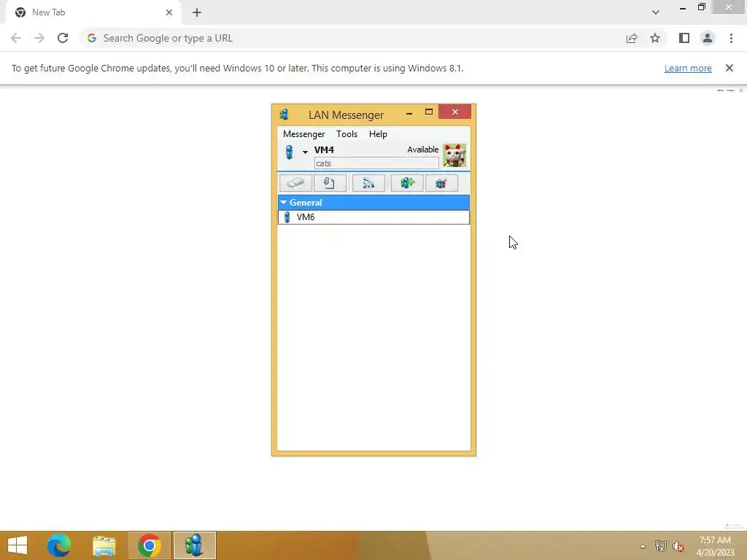This screenshot has height=560, width=747.
Task: Click the blue user status icon
Action: 289,152
